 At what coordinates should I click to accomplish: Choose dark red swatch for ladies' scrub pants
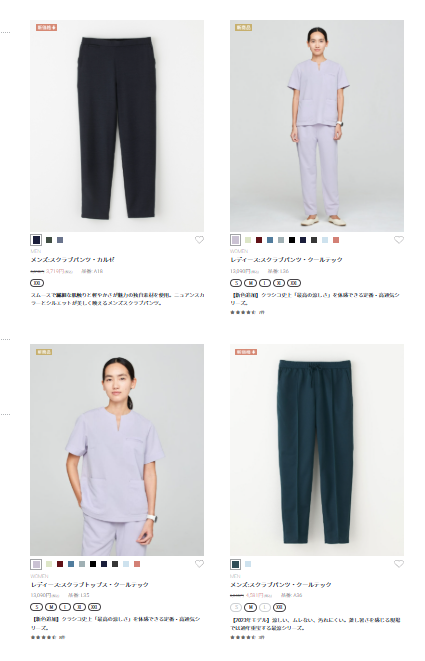[259, 240]
